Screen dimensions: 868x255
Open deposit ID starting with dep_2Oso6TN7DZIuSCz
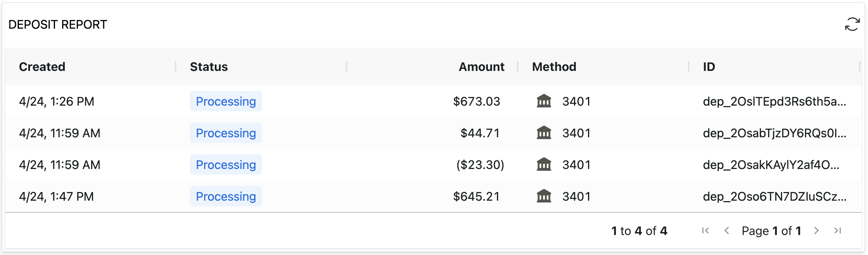[774, 196]
